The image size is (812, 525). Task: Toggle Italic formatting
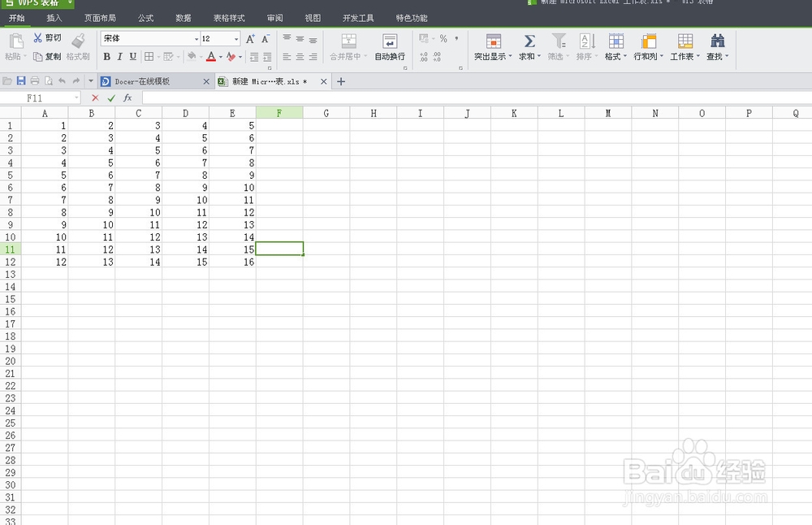coord(119,57)
